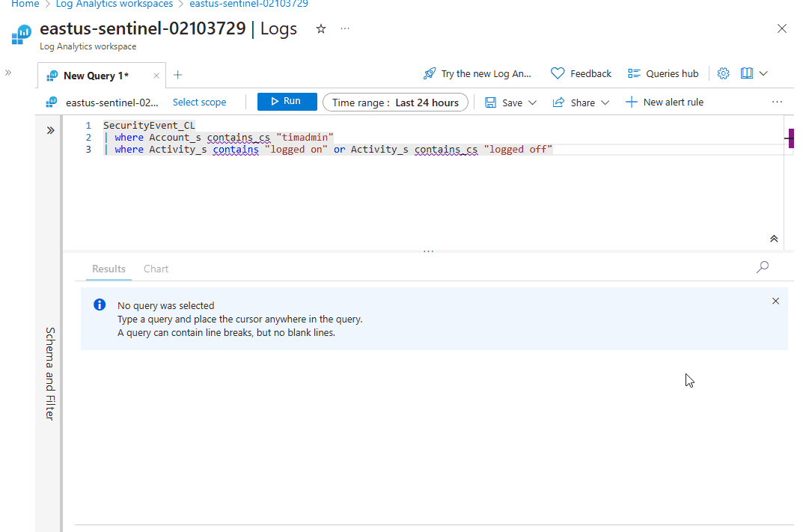Click Select scope link
Image resolution: width=806 pixels, height=532 pixels.
click(x=200, y=103)
